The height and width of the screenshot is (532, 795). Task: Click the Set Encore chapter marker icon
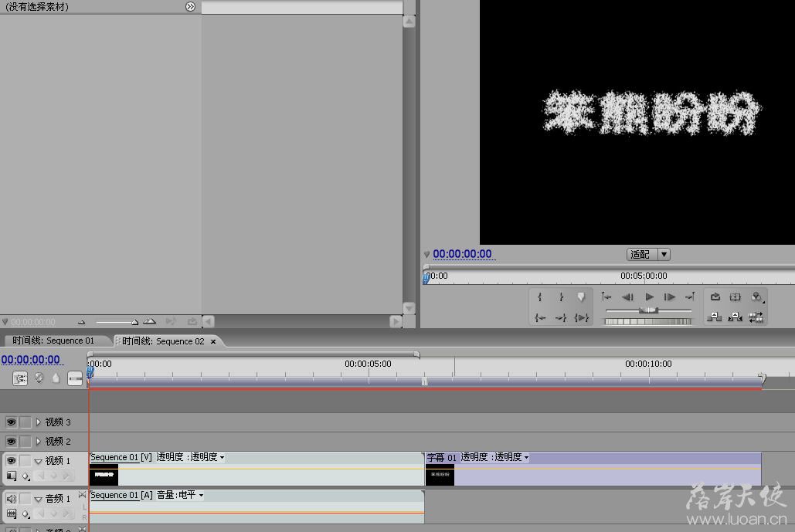39,378
